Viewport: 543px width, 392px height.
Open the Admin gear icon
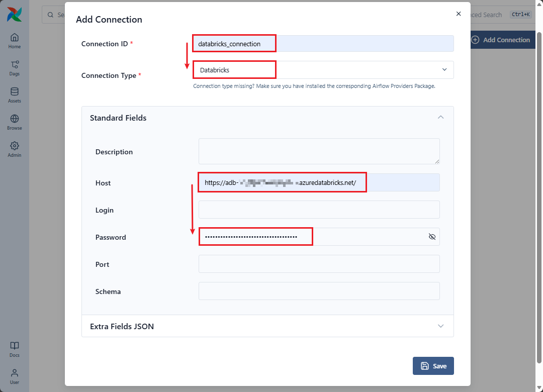[15, 149]
